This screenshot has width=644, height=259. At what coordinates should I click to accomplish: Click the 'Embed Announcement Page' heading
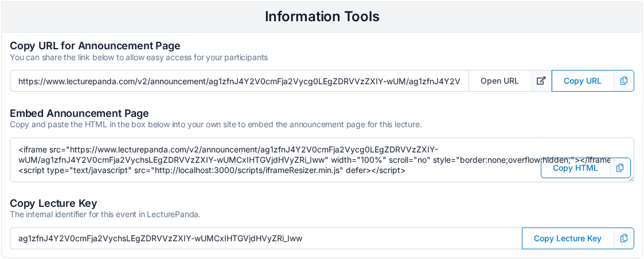pos(79,113)
